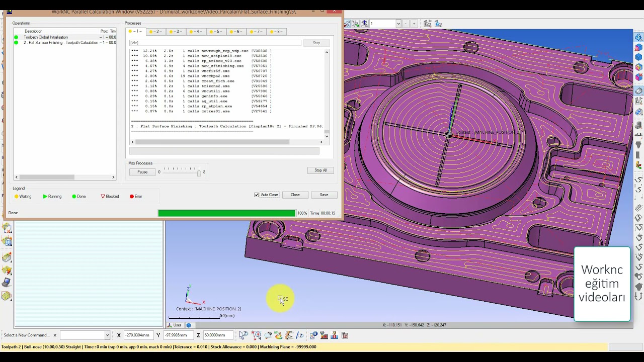
Task: Click the target point selection icon
Action: 256,335
